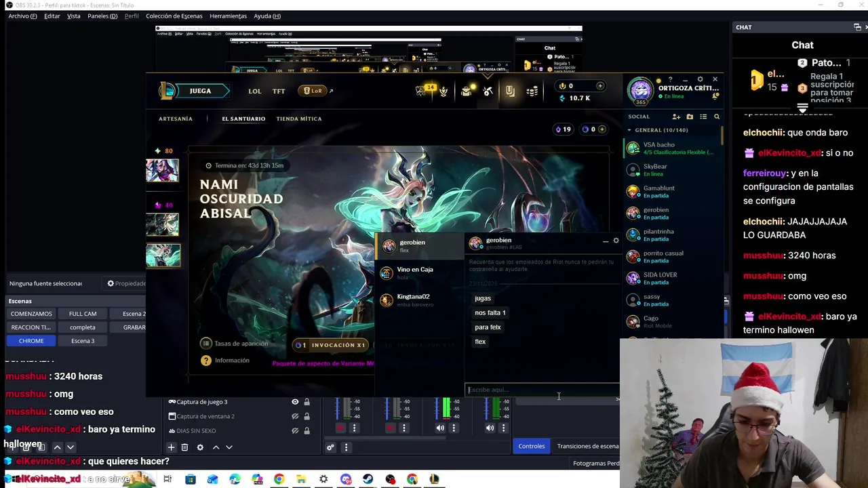Toggle visibility of DIAS SIN SEXO source
Screen dimensions: 868x488
[x=295, y=430]
